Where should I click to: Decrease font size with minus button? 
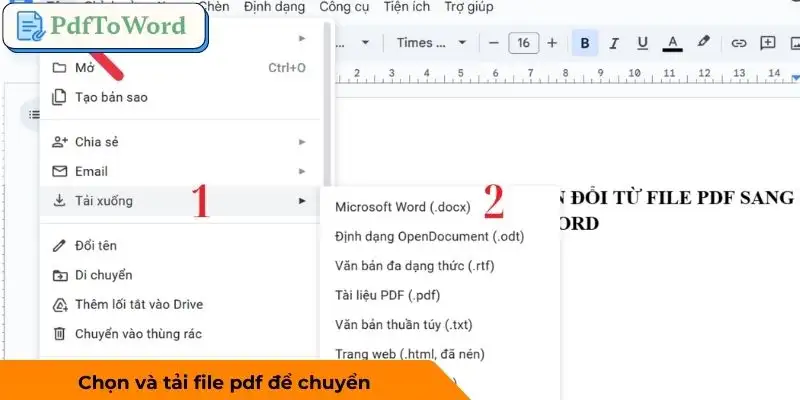(493, 43)
